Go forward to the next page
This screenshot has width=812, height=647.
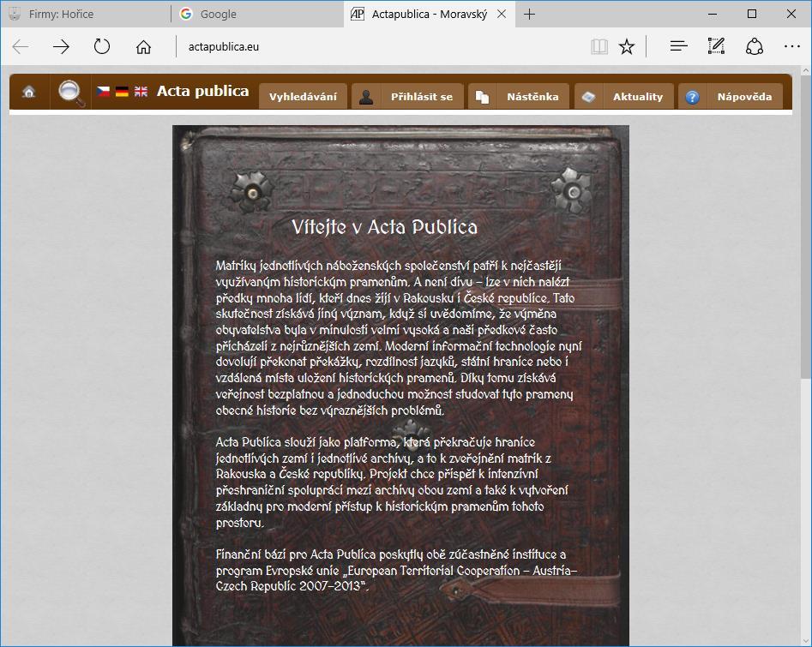point(61,46)
